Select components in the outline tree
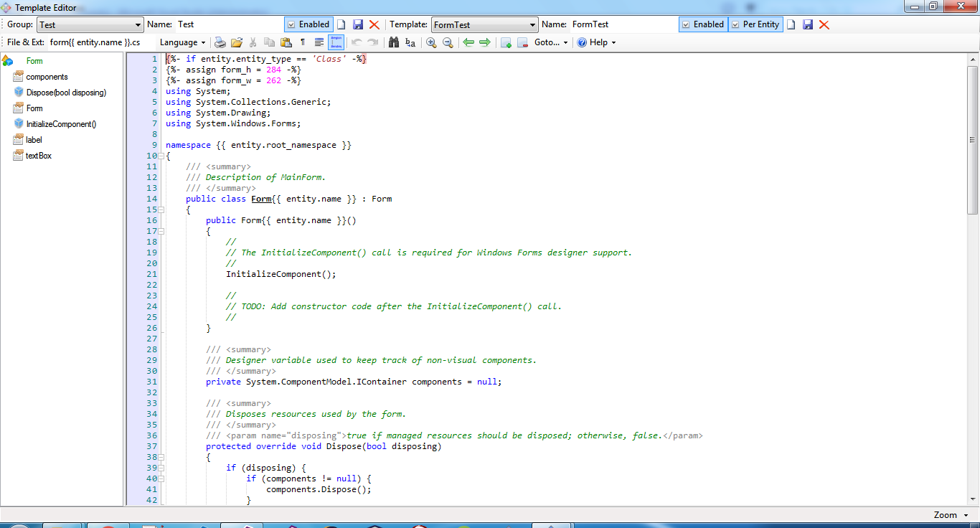Viewport: 980px width, 528px height. (x=47, y=77)
